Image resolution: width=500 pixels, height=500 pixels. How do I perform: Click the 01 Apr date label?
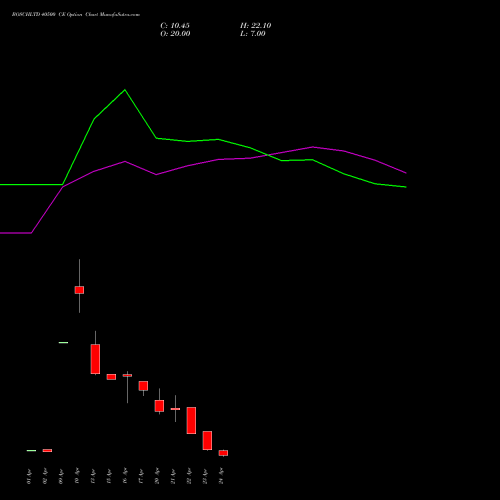pyautogui.click(x=29, y=476)
